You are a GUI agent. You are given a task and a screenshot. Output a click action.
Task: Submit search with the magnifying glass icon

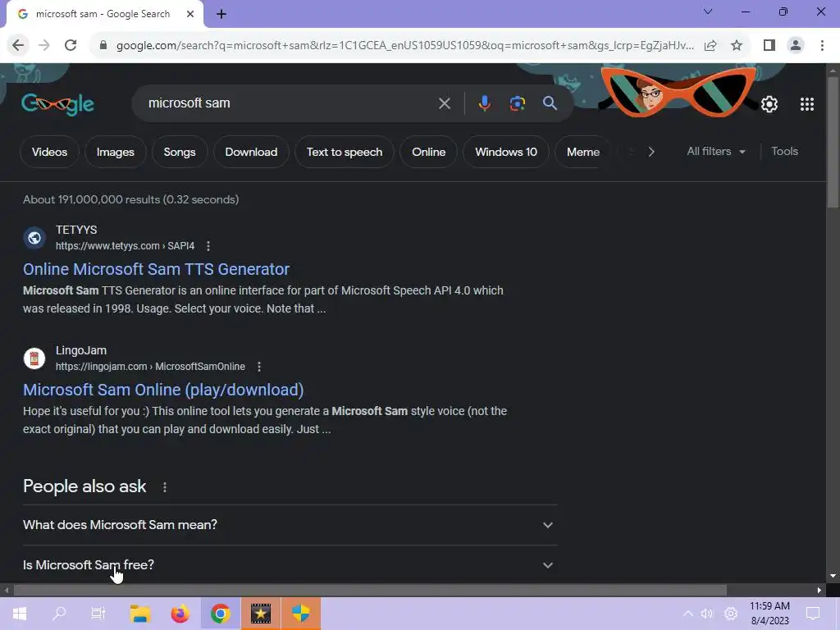(x=550, y=103)
